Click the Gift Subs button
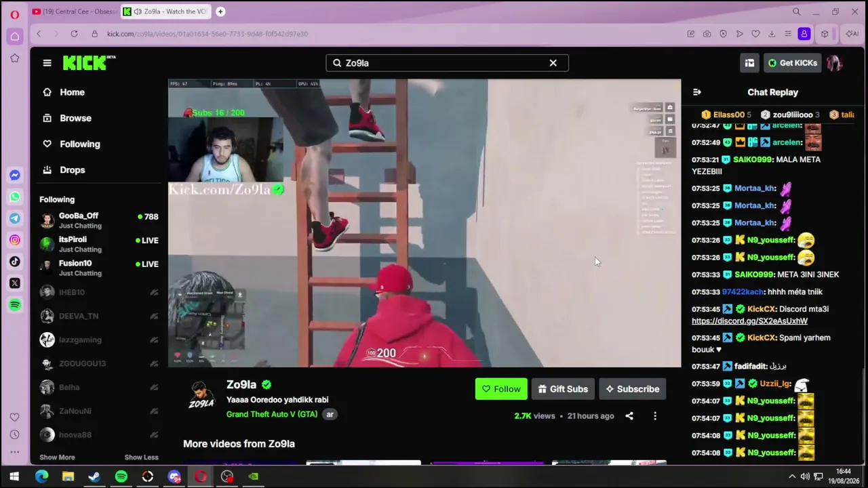 tap(563, 389)
